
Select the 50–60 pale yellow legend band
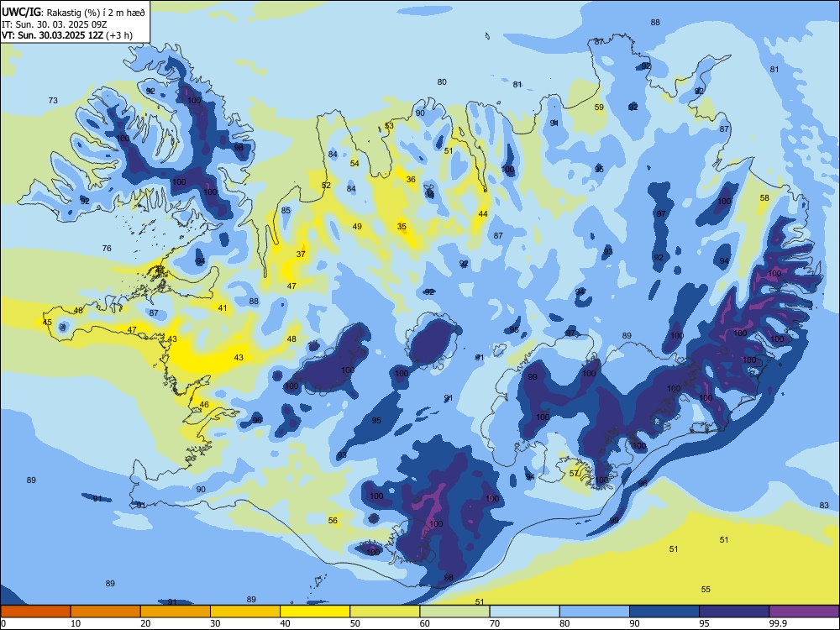coord(385,612)
